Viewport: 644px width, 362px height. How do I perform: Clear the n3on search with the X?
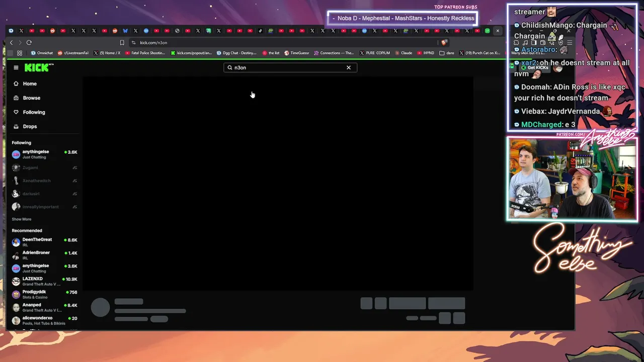[x=349, y=67]
